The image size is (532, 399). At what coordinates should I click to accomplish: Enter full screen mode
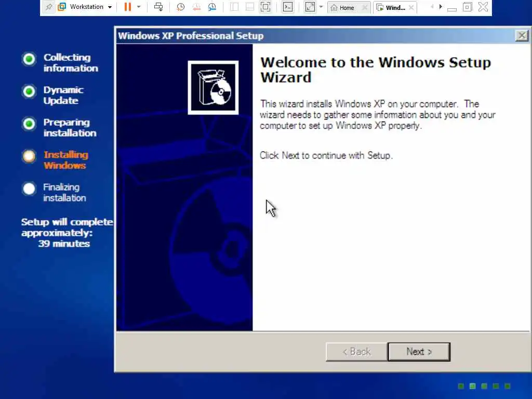click(265, 7)
